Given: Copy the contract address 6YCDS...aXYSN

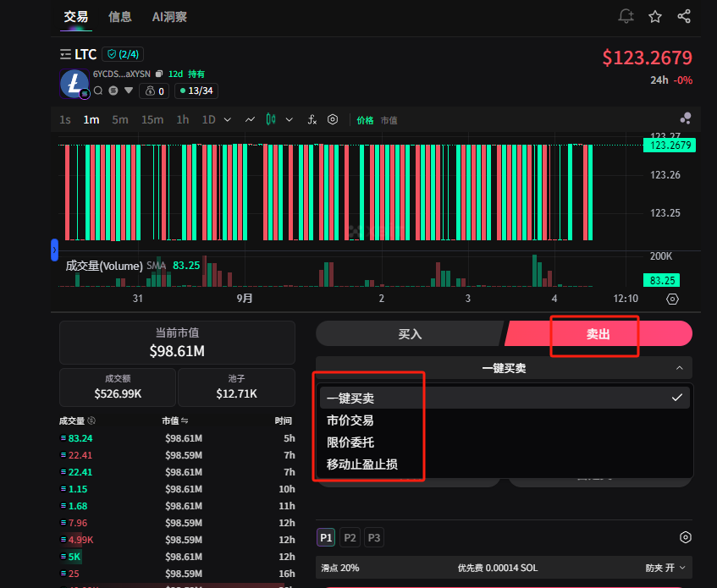Looking at the screenshot, I should (158, 74).
